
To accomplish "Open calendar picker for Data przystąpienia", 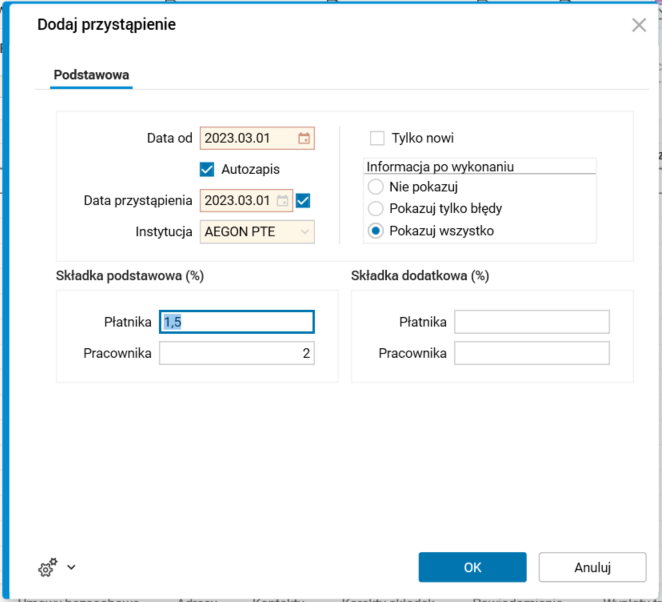I will tap(283, 201).
